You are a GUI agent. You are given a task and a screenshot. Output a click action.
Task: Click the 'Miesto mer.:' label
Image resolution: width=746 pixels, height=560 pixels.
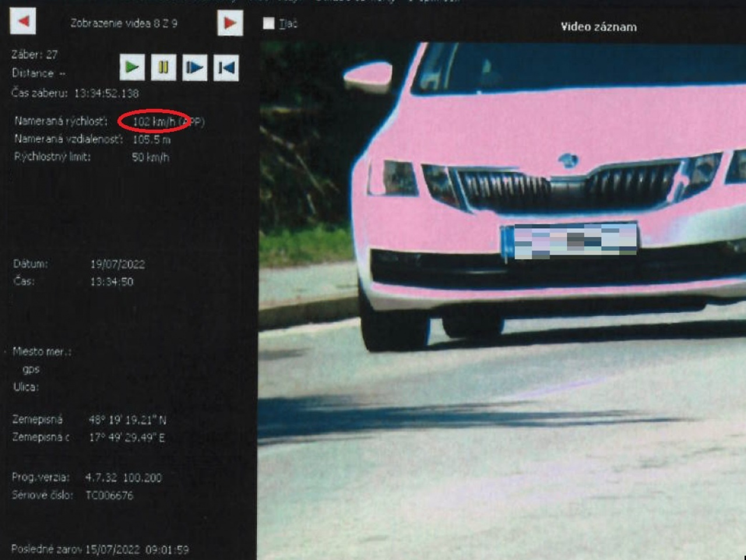(x=42, y=351)
